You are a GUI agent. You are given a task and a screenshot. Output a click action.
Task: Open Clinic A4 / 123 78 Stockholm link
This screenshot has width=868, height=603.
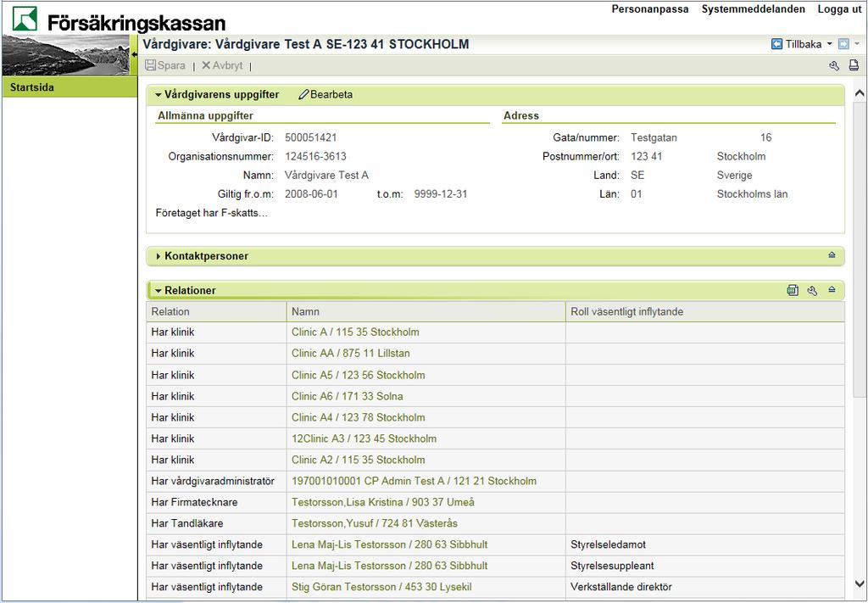click(x=359, y=417)
